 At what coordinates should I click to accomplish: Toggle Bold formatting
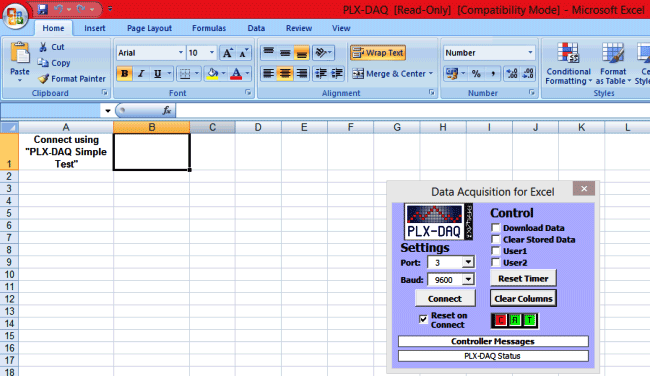coord(124,74)
